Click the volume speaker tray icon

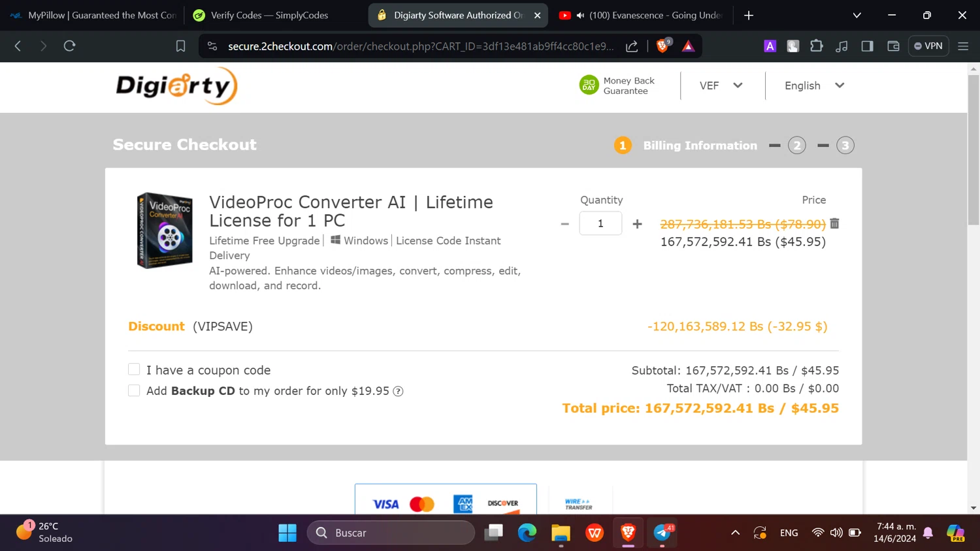[836, 533]
